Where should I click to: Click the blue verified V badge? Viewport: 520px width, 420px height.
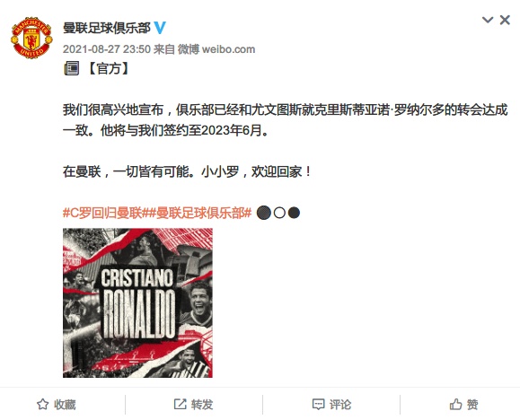160,28
